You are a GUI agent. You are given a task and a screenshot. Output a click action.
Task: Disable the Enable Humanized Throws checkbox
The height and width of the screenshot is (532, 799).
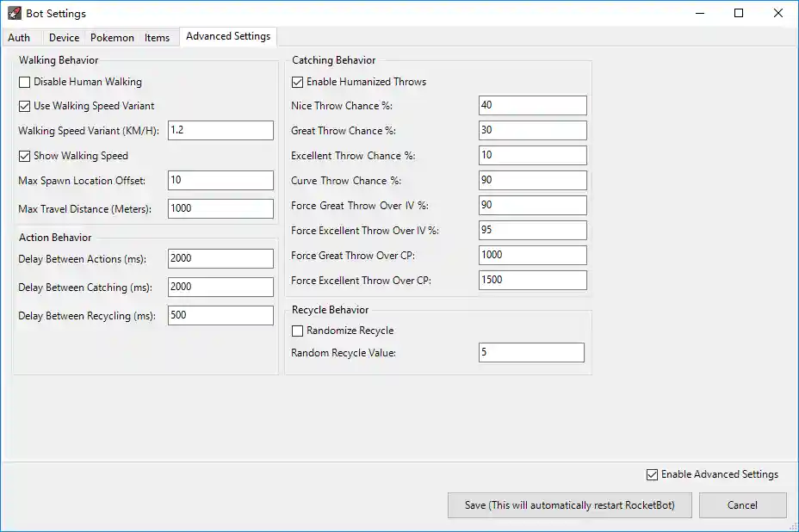pyautogui.click(x=298, y=83)
